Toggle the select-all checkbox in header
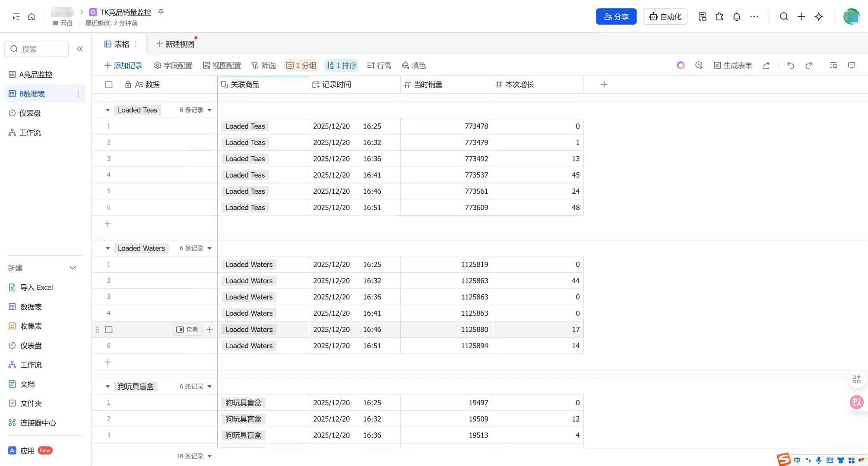868x466 pixels. [109, 85]
